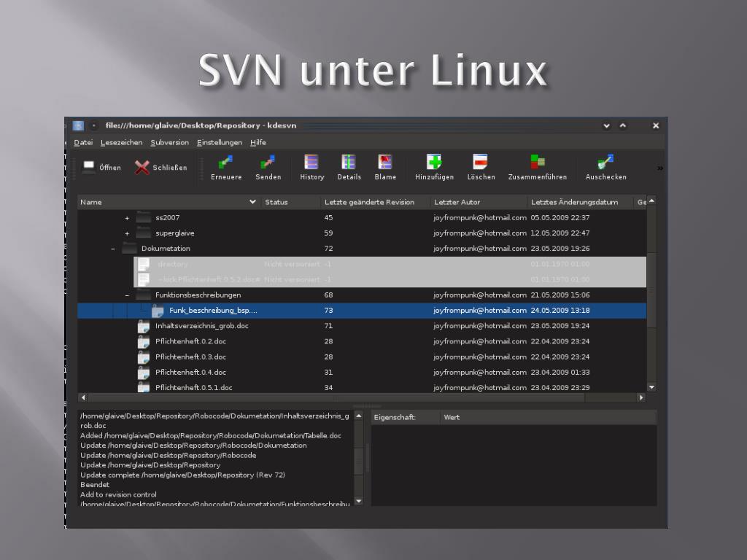
Task: Select the Funktionsbeschreibungen folder row
Action: (362, 295)
